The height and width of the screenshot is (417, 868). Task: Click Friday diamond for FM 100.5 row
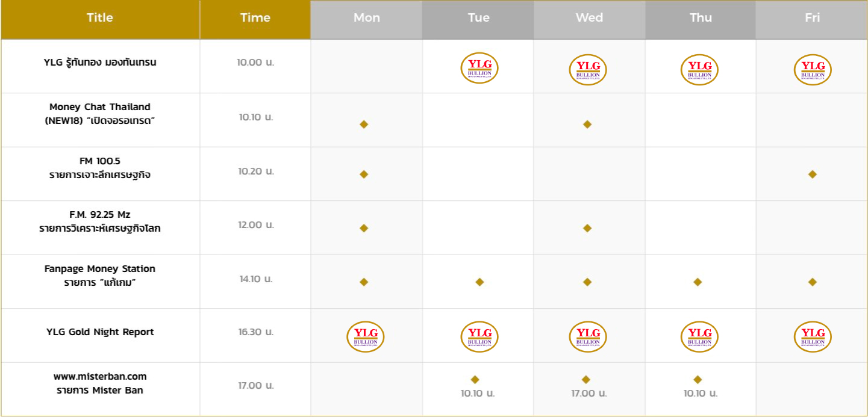click(813, 175)
